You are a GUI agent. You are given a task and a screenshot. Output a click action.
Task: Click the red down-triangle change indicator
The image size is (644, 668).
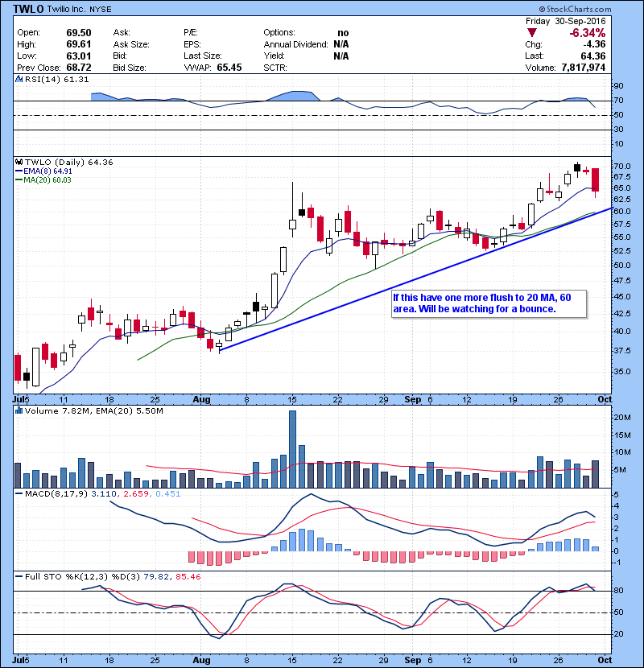pyautogui.click(x=531, y=33)
